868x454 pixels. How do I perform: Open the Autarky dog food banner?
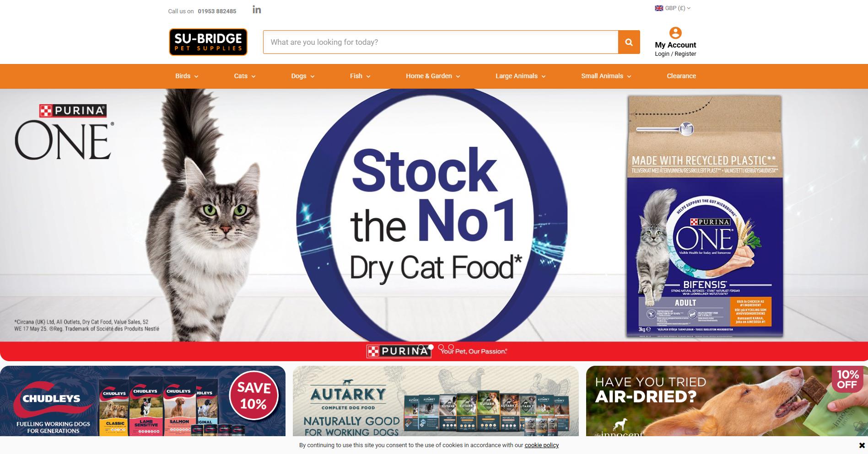coord(436,401)
